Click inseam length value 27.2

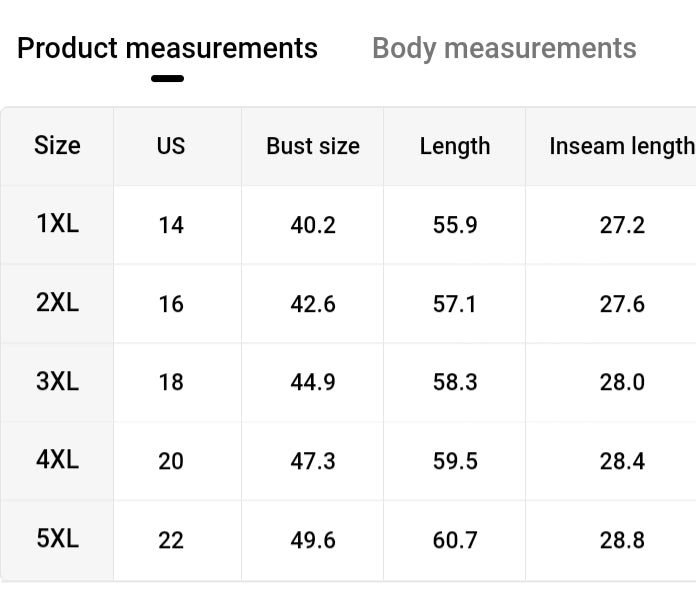click(x=622, y=225)
